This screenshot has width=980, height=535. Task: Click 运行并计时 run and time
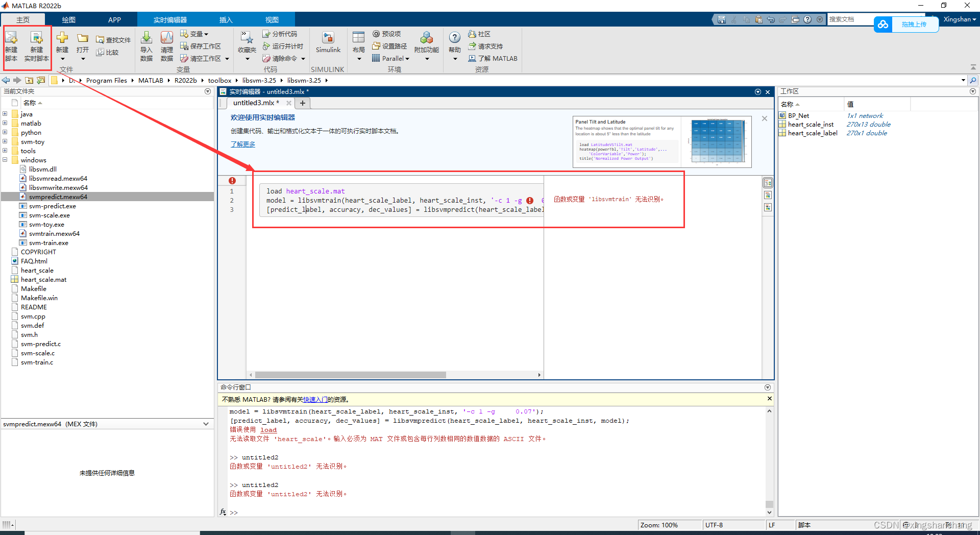(x=283, y=46)
